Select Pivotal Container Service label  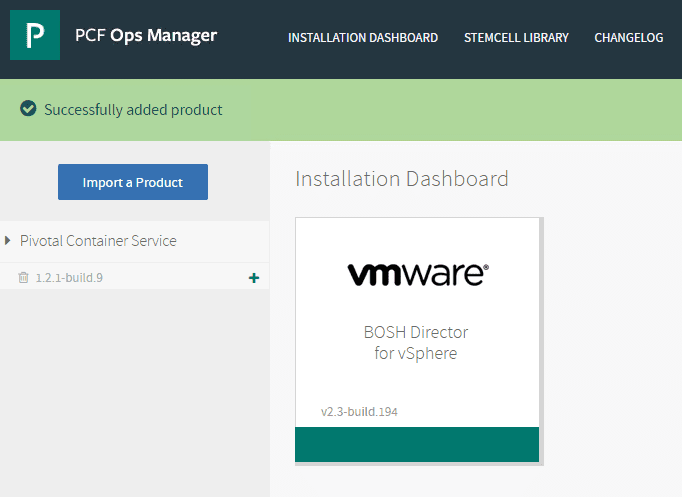(x=98, y=241)
